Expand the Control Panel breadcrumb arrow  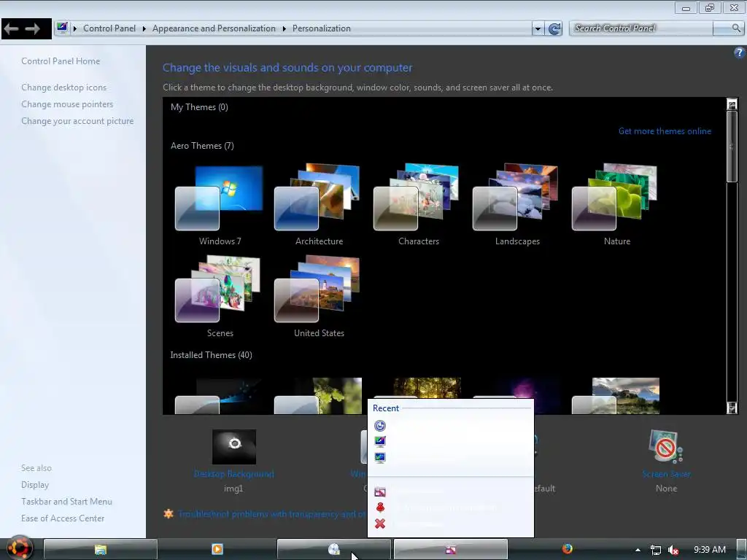click(144, 28)
